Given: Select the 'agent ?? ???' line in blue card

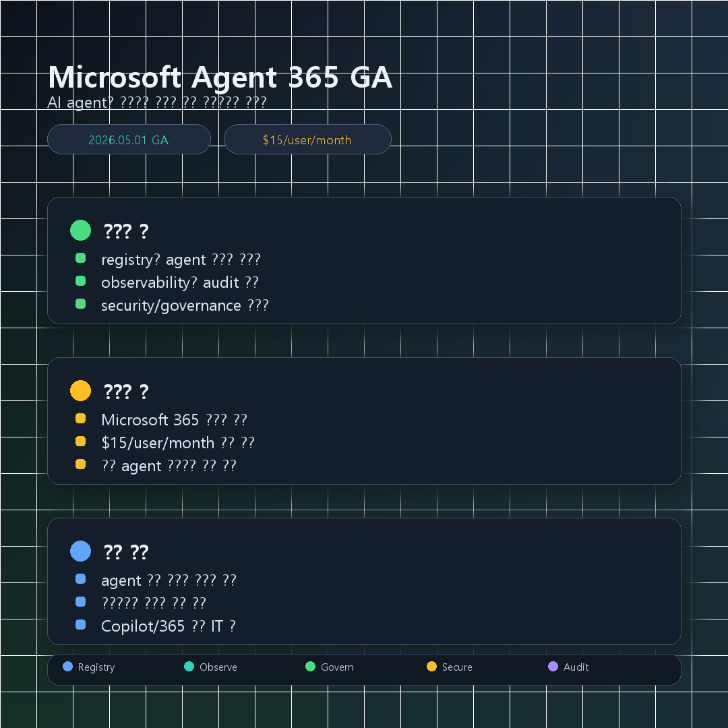Looking at the screenshot, I should click(x=169, y=580).
